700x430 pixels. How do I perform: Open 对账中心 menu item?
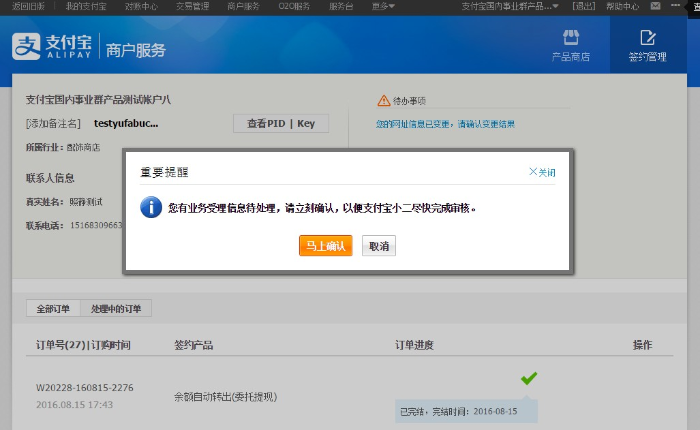click(x=141, y=6)
